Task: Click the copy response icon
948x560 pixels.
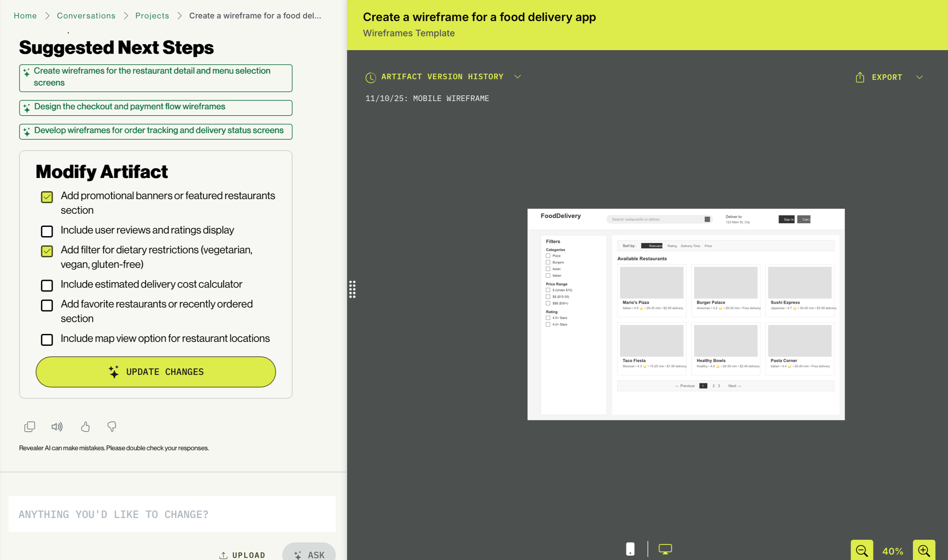Action: pyautogui.click(x=30, y=427)
